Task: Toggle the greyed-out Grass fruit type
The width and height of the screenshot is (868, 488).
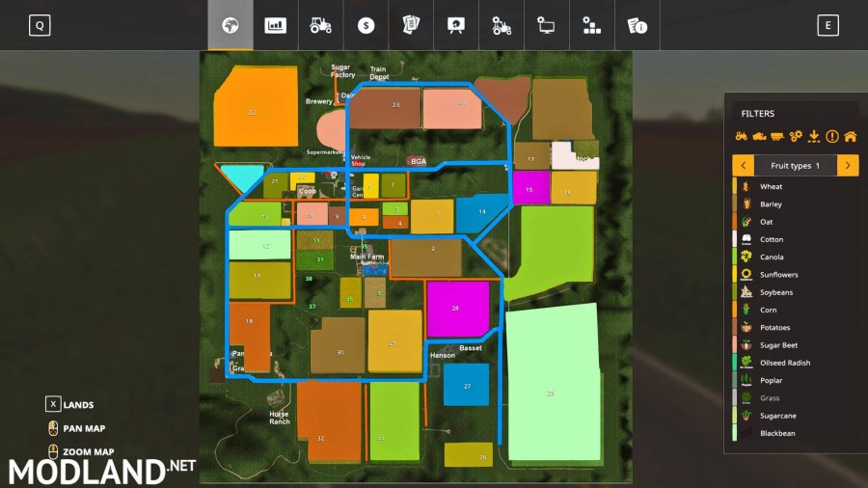Action: coord(796,397)
